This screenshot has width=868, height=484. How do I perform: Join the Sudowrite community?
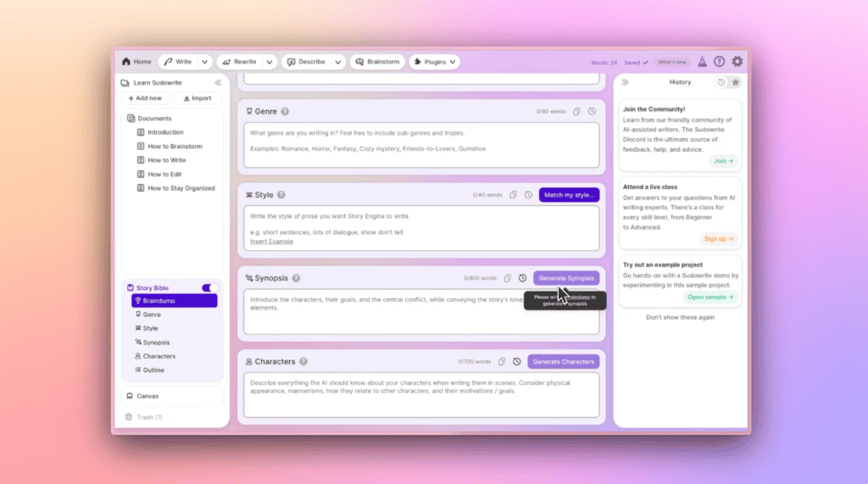point(723,161)
